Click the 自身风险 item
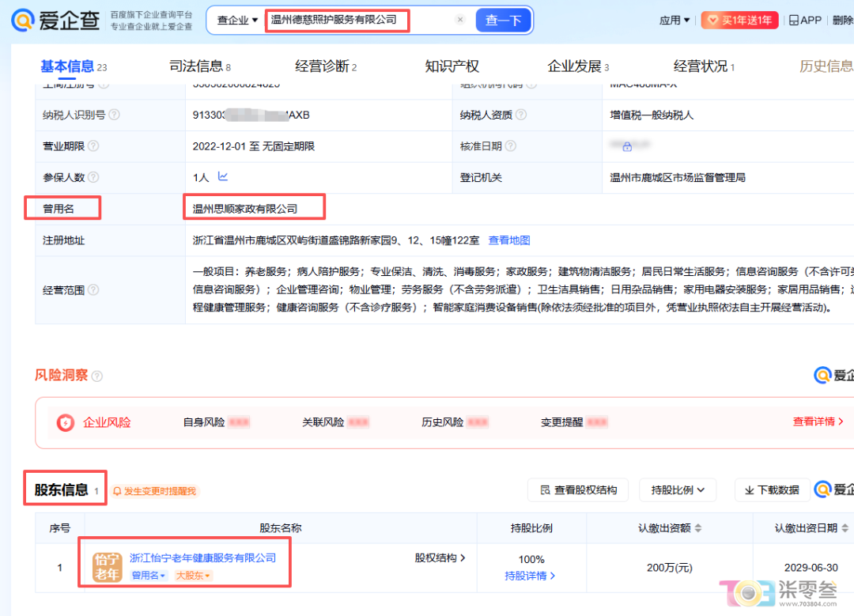 click(216, 422)
